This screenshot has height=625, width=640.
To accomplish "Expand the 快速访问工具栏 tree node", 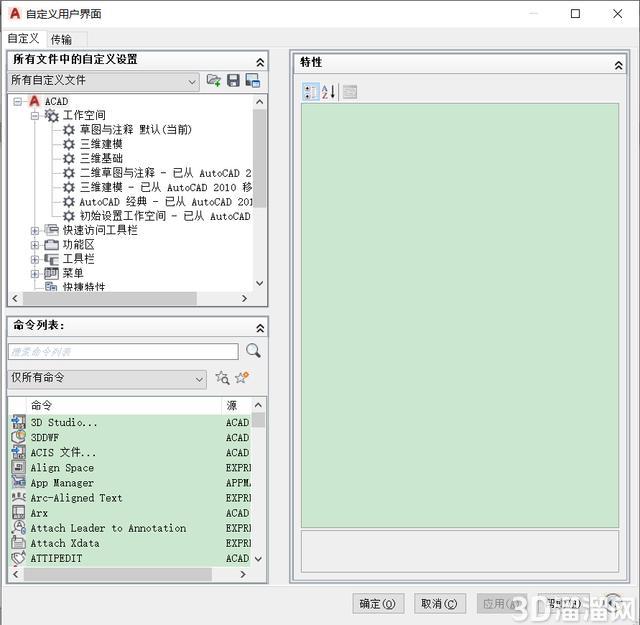I will tap(35, 231).
